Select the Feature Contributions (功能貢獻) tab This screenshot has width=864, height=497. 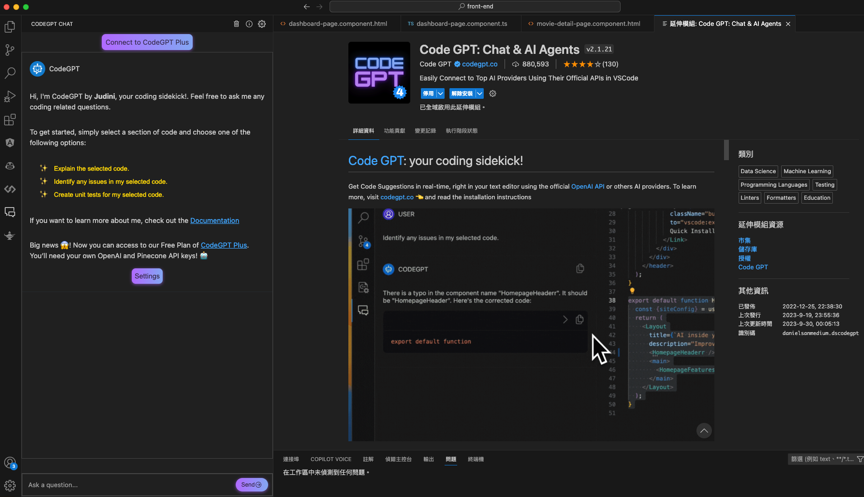point(395,131)
